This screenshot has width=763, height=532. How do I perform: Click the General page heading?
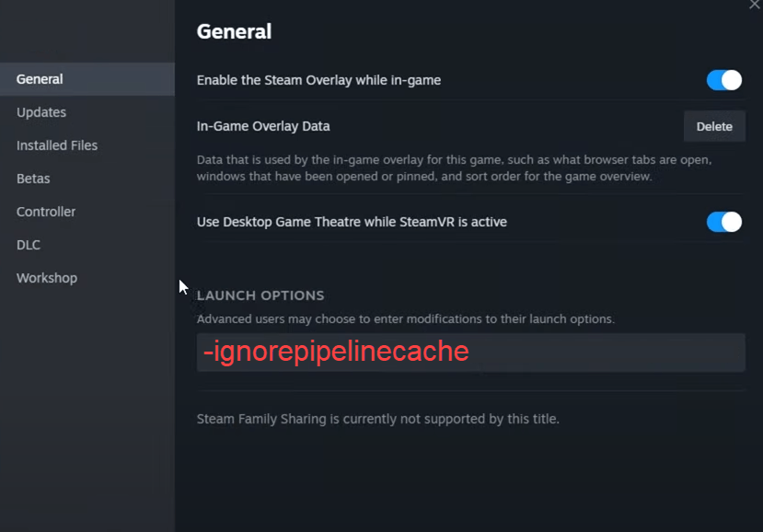(234, 31)
